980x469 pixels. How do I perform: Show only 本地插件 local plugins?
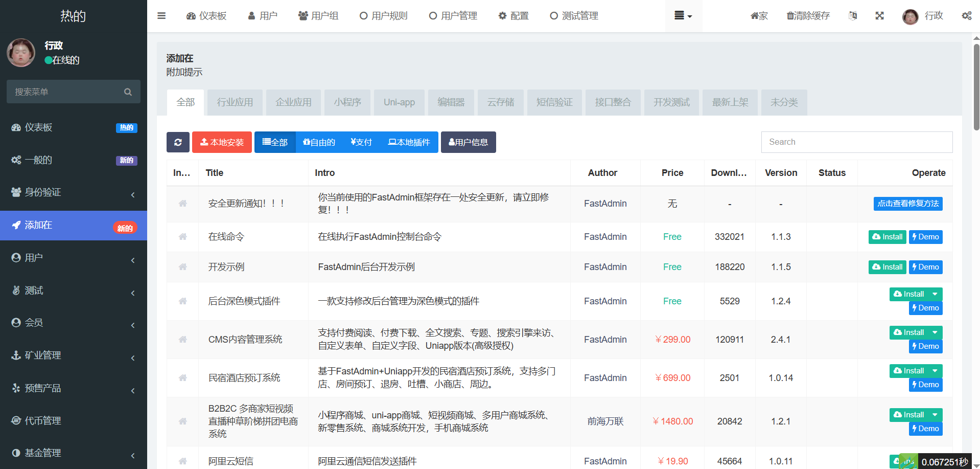point(409,142)
